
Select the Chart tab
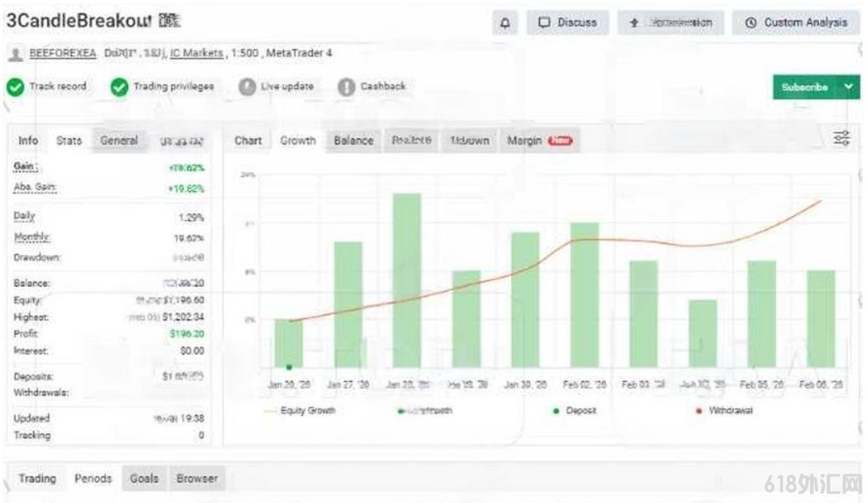click(248, 140)
